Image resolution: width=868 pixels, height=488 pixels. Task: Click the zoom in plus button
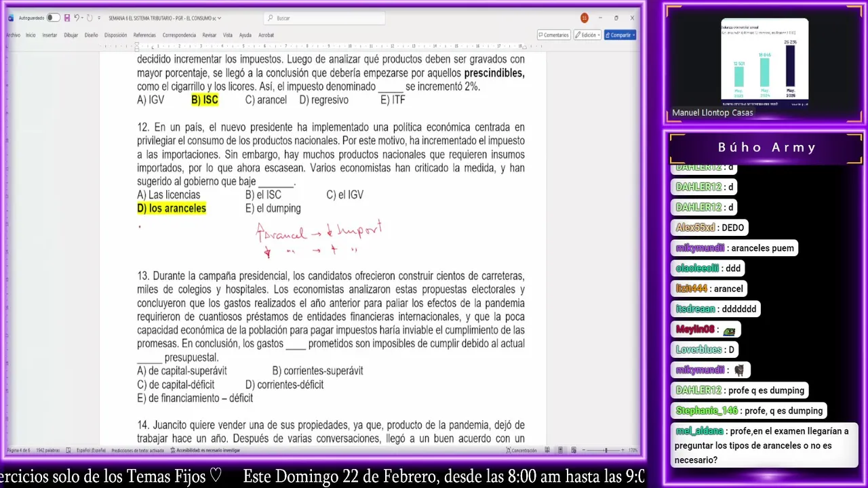pos(624,450)
